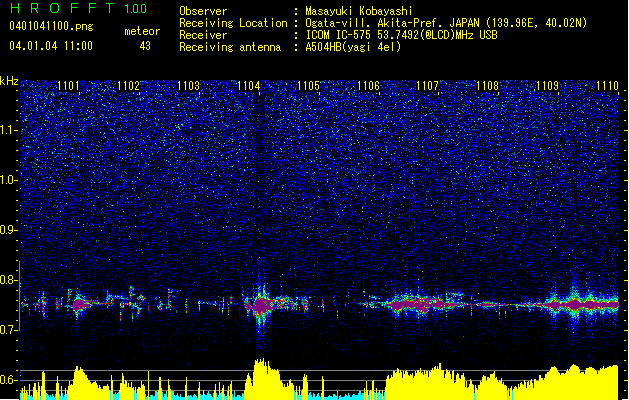Click the 1.0 kHz frequency tick label

pyautogui.click(x=8, y=180)
